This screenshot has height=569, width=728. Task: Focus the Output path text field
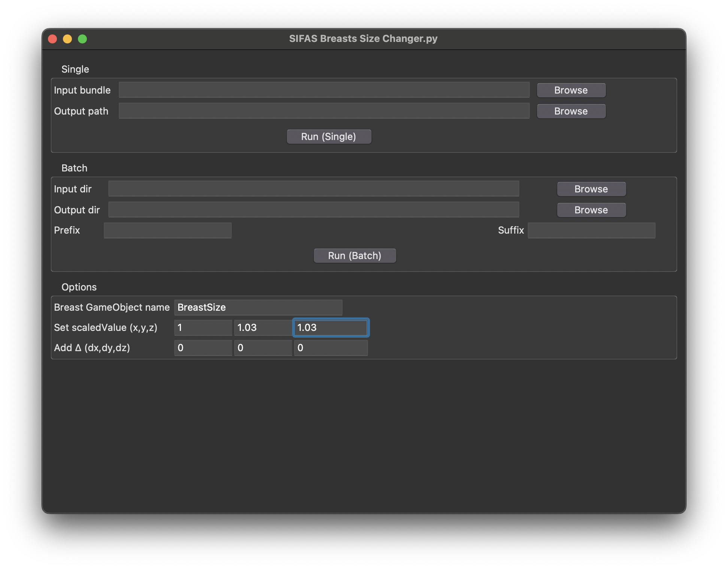click(x=324, y=111)
